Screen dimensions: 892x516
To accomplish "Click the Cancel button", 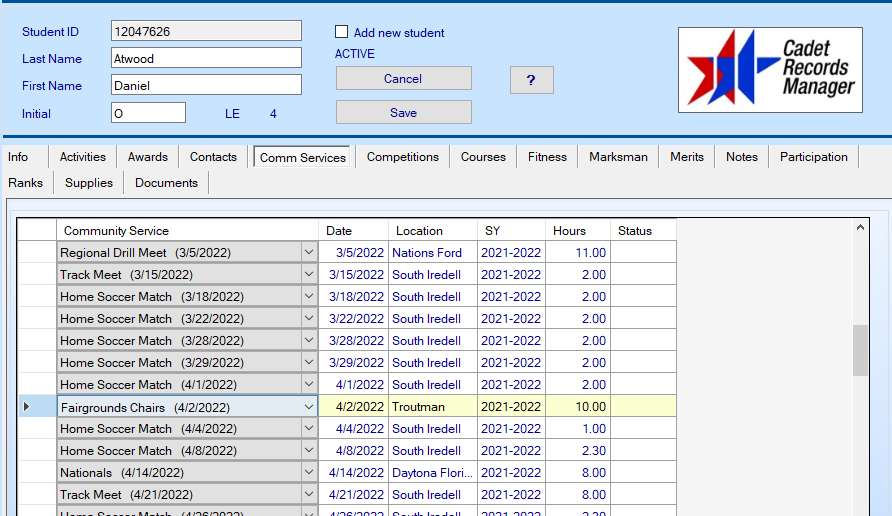I will pos(403,79).
